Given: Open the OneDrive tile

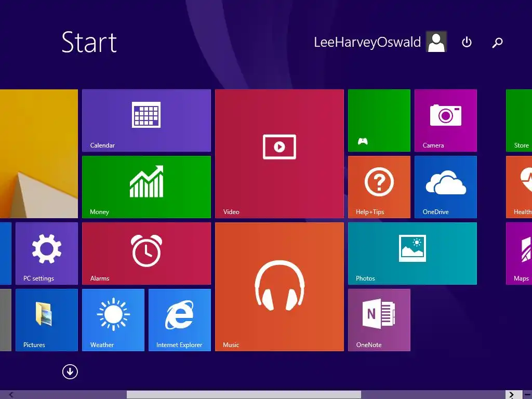Looking at the screenshot, I should click(445, 187).
